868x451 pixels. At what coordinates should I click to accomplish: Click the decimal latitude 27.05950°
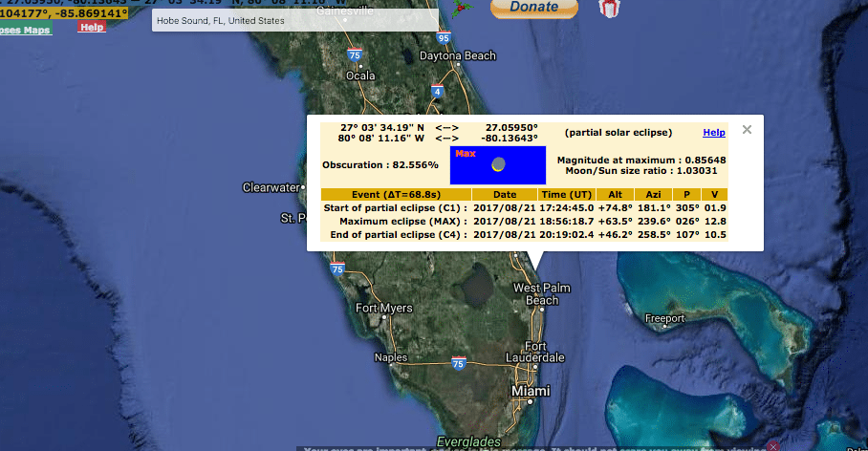[511, 127]
